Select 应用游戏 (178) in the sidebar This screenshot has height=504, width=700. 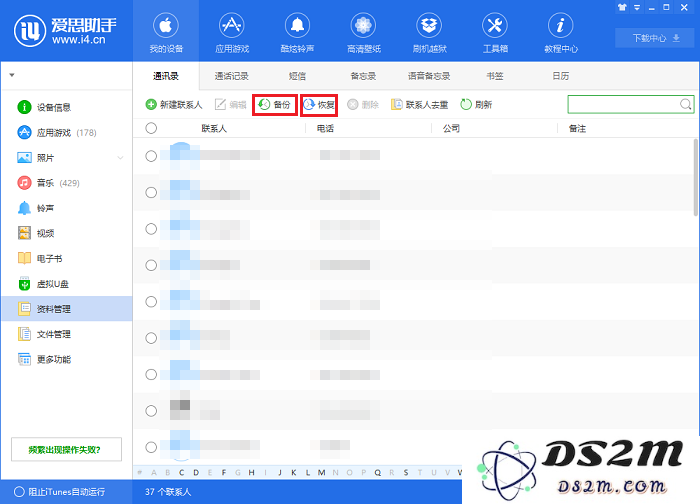(x=67, y=133)
